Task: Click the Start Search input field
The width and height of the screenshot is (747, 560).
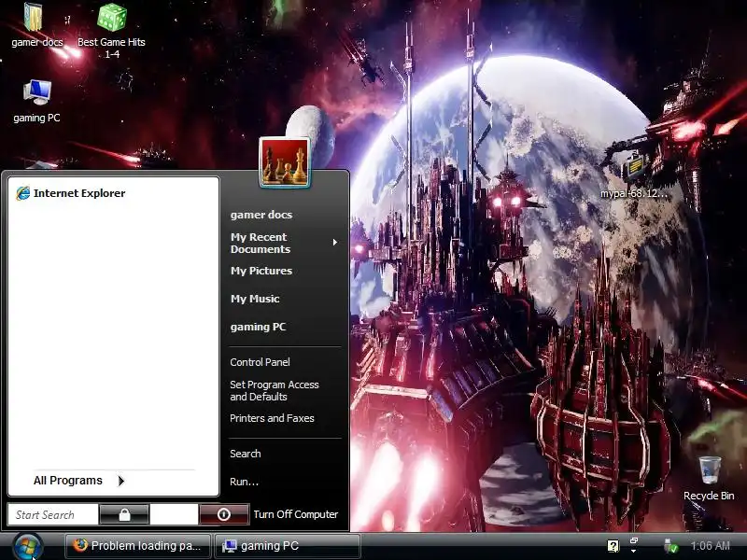Action: pyautogui.click(x=53, y=515)
